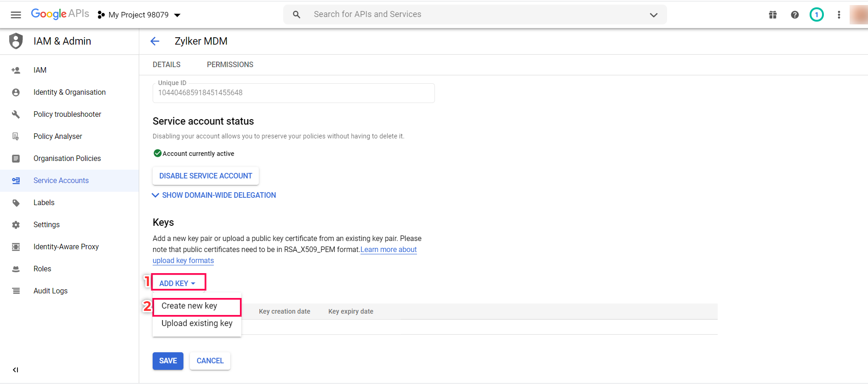Screen dimensions: 868x384
Task: Click the back arrow beside Zylker MDM
Action: 155,41
